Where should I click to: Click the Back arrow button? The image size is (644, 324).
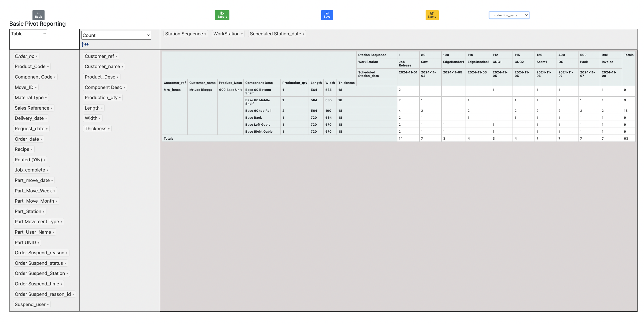[38, 15]
